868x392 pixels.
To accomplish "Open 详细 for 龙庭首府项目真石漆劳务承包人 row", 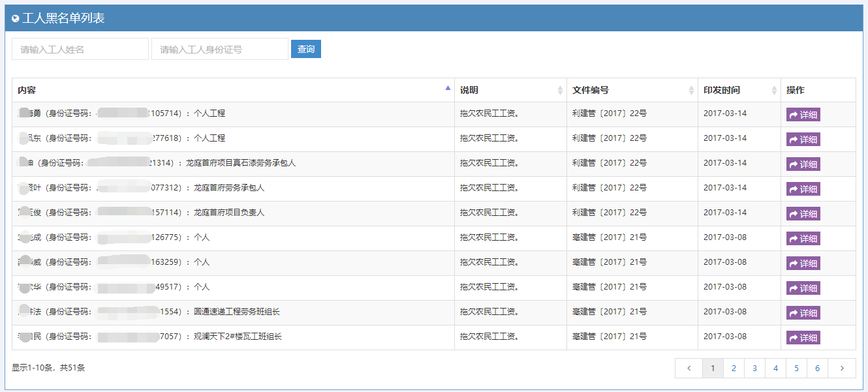I will tap(803, 164).
